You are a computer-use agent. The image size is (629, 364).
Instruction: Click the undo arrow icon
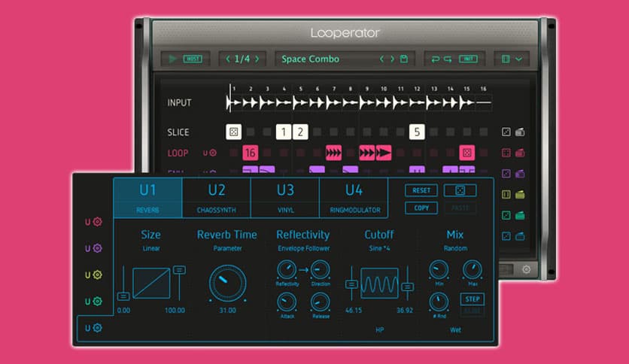(435, 59)
